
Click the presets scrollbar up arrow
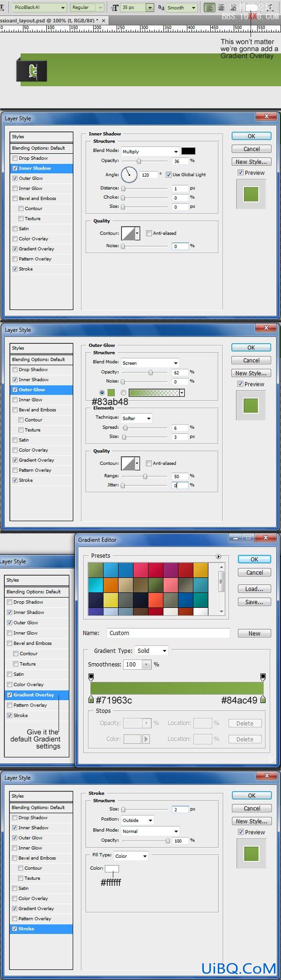[x=221, y=567]
